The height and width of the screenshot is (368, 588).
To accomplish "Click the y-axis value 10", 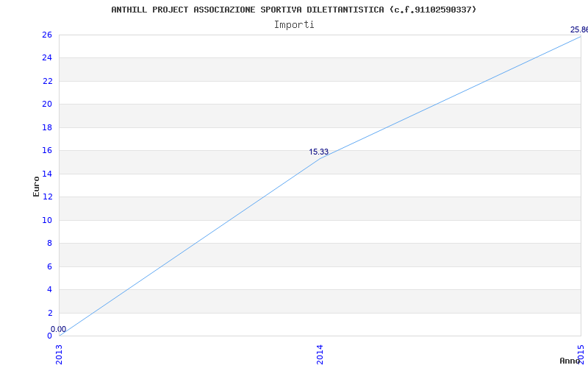I will pos(47,220).
